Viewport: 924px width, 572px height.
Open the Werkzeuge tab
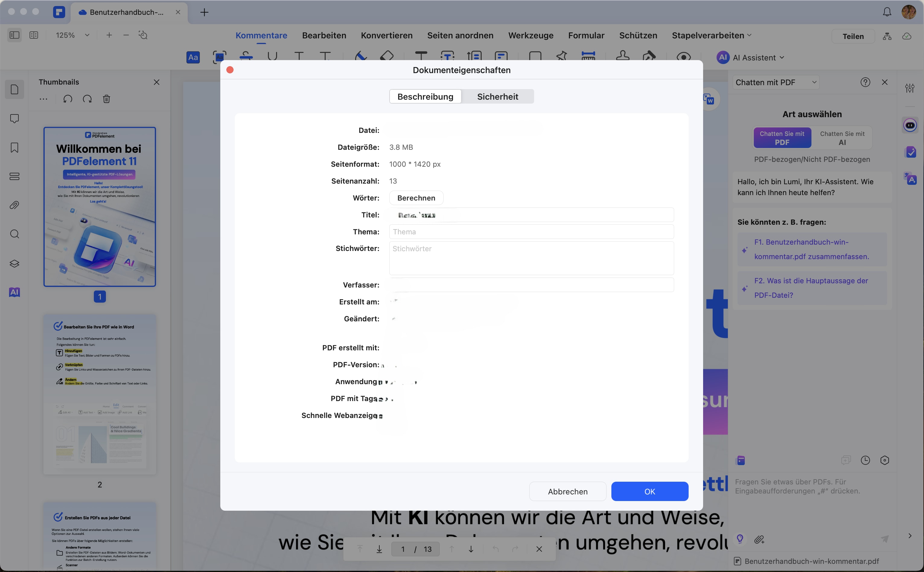531,36
